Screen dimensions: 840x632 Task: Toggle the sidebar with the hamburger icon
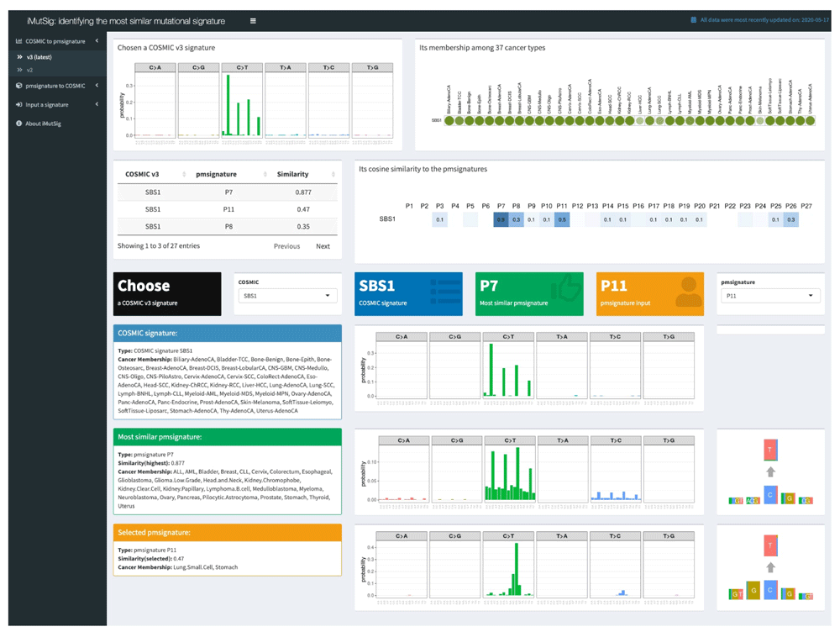pyautogui.click(x=253, y=21)
